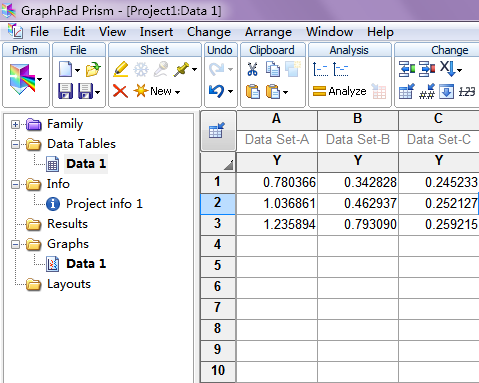Image resolution: width=479 pixels, height=383 pixels.
Task: Open the Save As dropdown arrow
Action: tap(97, 92)
